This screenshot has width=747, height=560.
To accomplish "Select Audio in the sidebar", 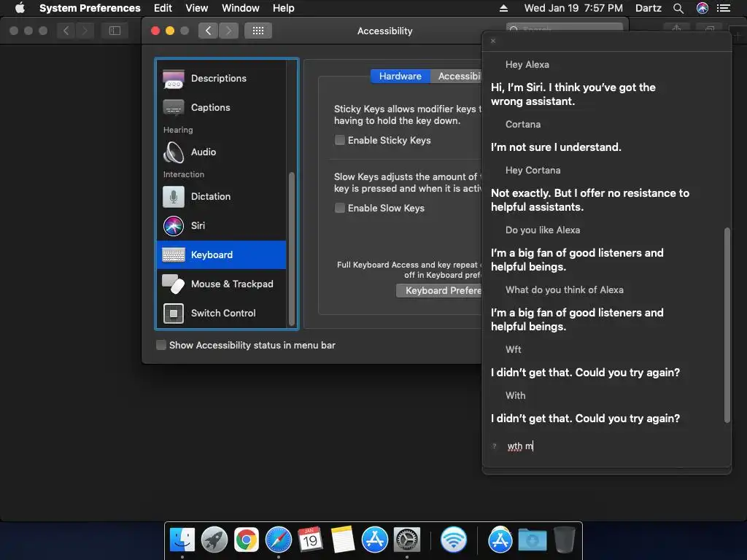I will tap(222, 152).
